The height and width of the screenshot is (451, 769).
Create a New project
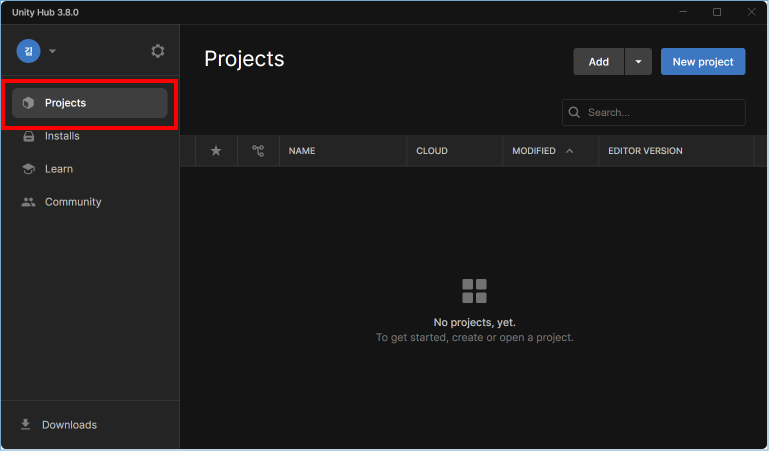[703, 62]
